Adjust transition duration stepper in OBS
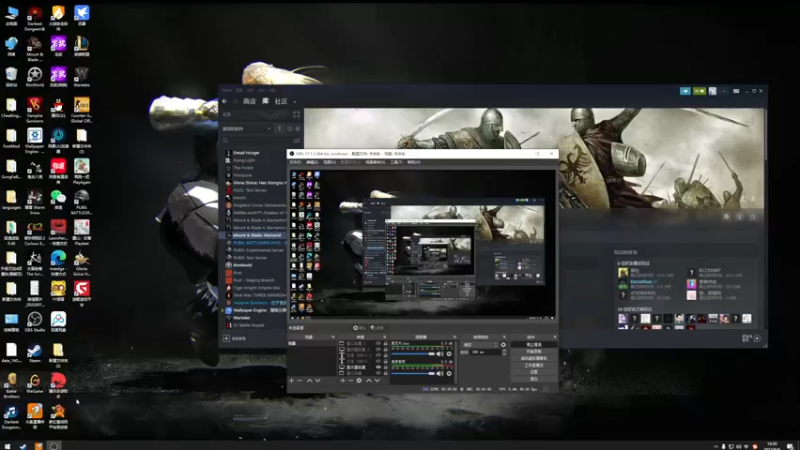 pos(504,352)
